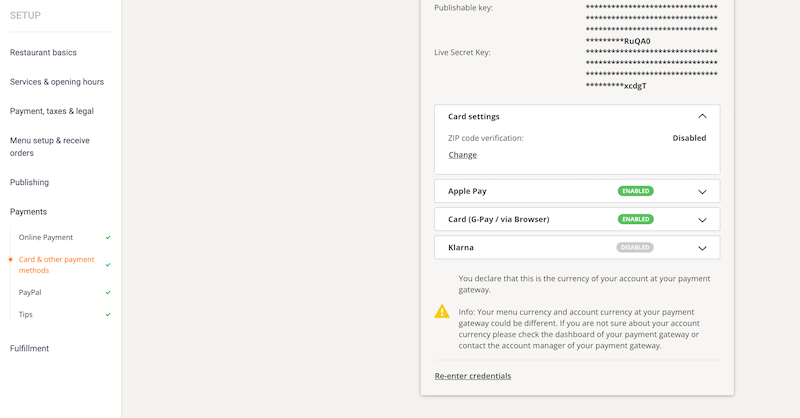Open Payment, taxes & legal section

pos(52,111)
